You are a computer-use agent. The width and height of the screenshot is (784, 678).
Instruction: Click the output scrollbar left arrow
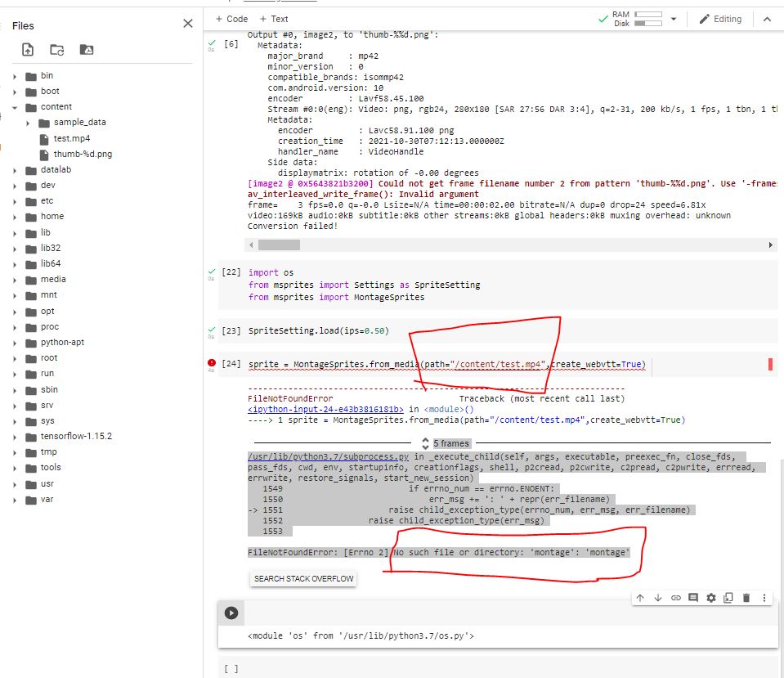click(251, 245)
